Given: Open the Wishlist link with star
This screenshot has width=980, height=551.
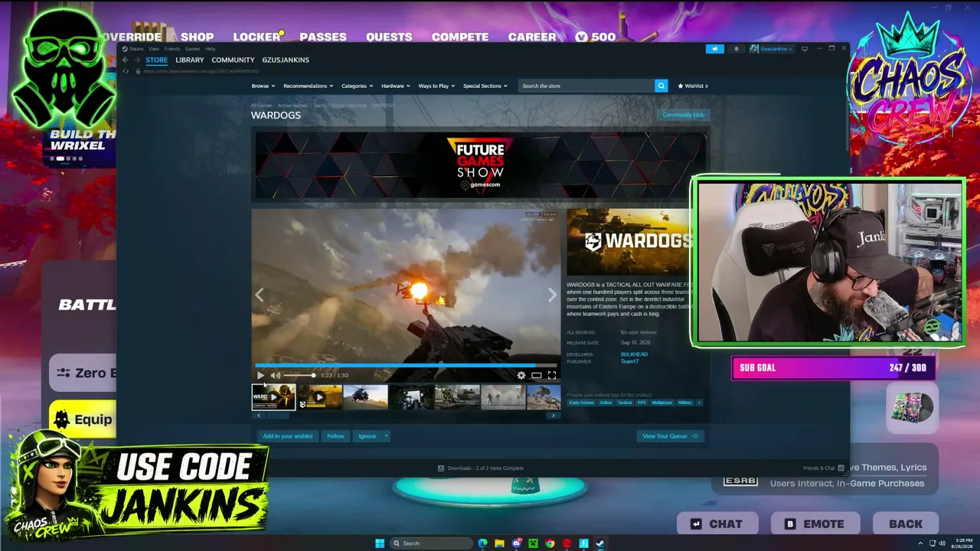Looking at the screenshot, I should pos(693,86).
